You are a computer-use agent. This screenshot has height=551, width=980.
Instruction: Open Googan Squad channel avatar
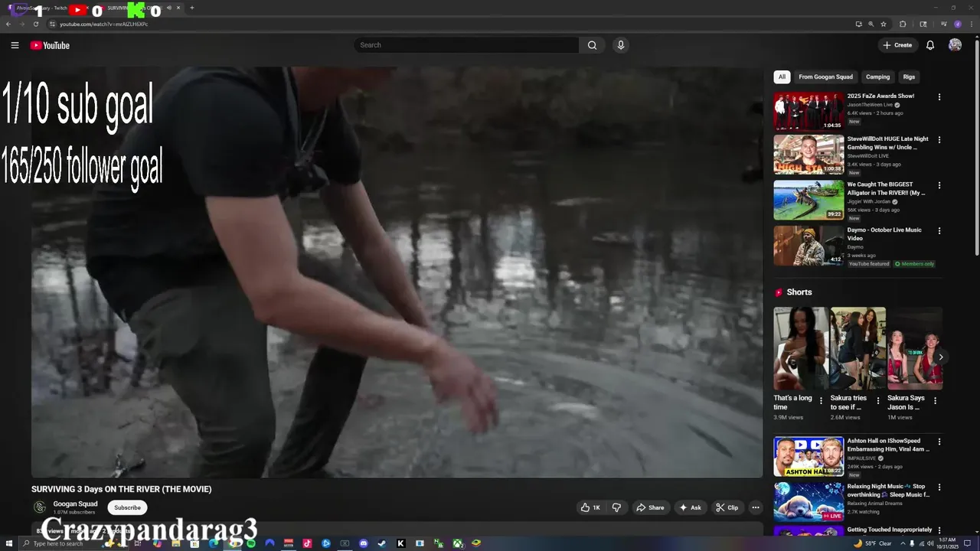click(40, 507)
